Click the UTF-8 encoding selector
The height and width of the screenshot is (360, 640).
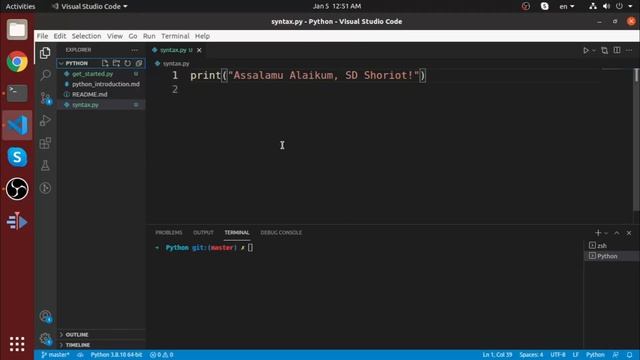[x=558, y=355]
